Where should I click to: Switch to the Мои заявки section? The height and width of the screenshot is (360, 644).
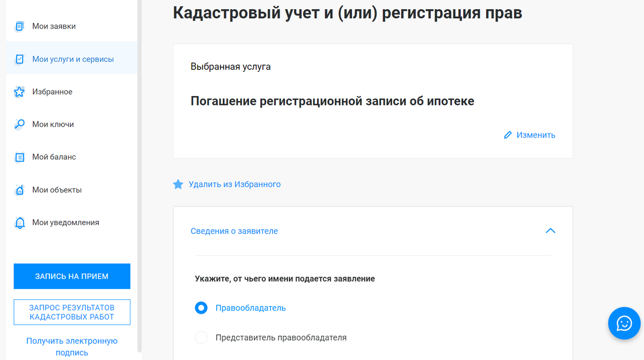click(x=54, y=25)
